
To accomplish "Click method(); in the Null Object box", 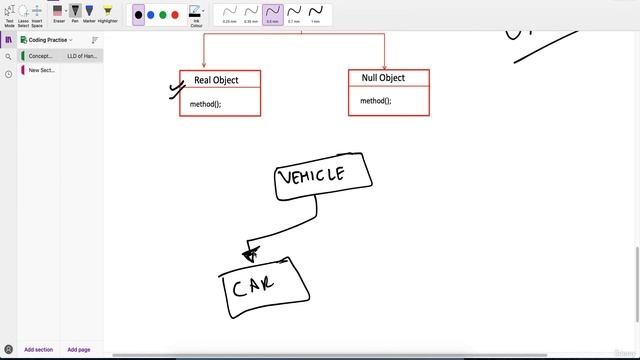I will click(376, 101).
